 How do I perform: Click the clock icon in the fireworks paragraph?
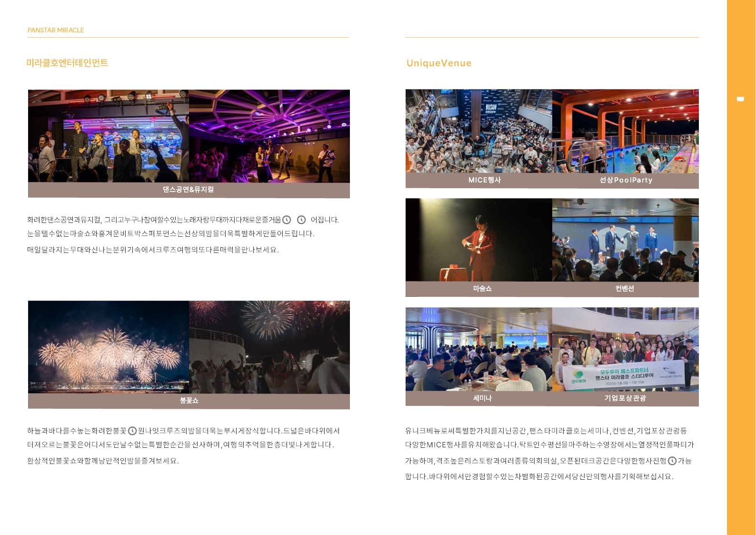(133, 431)
